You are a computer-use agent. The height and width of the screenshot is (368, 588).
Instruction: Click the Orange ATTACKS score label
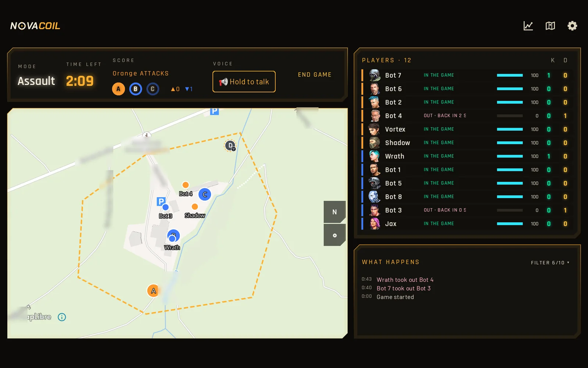141,73
